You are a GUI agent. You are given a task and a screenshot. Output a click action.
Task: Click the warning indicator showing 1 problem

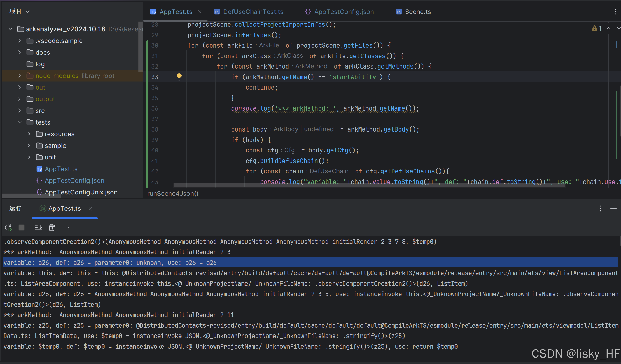(x=596, y=28)
